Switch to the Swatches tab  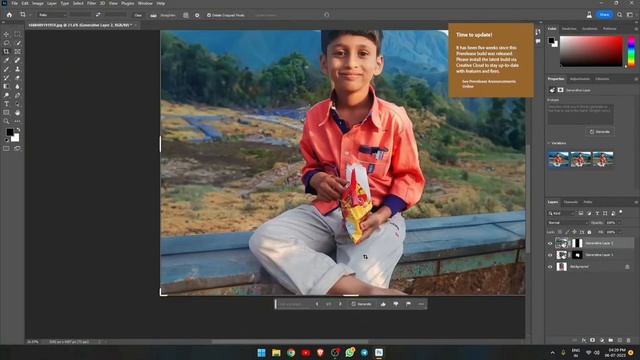569,29
